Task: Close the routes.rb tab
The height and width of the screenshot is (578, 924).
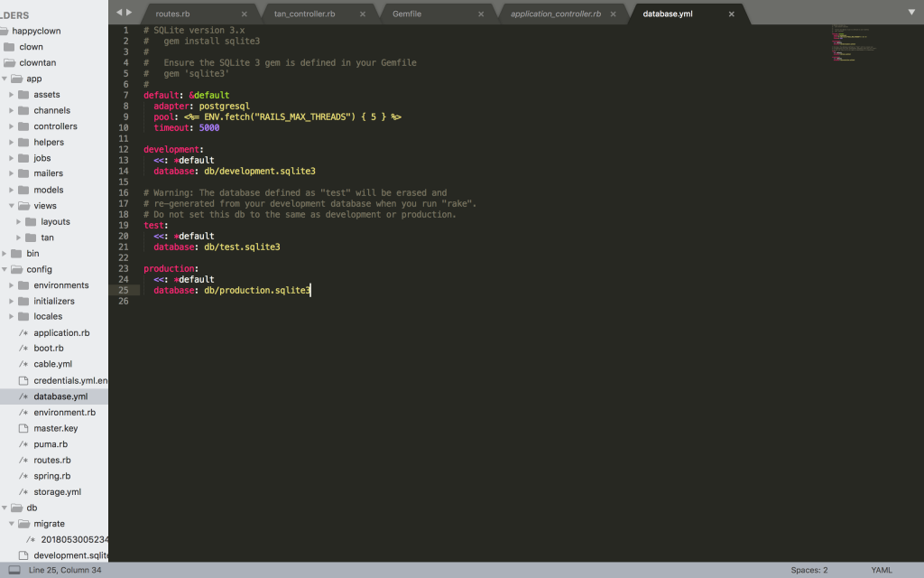Action: point(244,14)
